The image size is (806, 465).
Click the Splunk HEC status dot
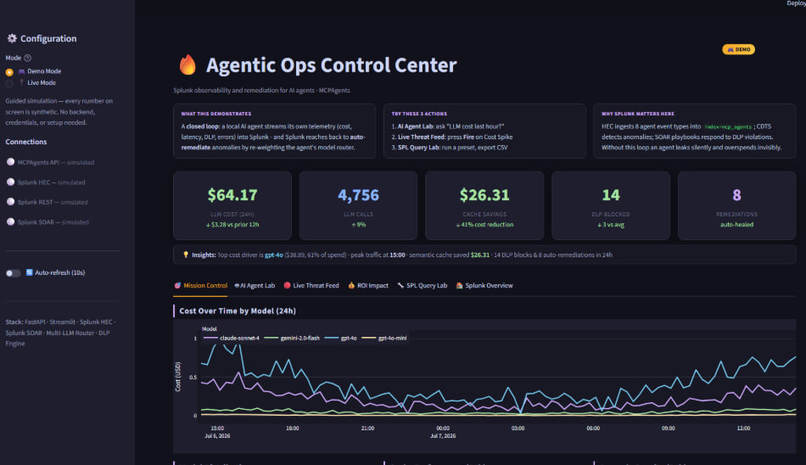coord(10,182)
